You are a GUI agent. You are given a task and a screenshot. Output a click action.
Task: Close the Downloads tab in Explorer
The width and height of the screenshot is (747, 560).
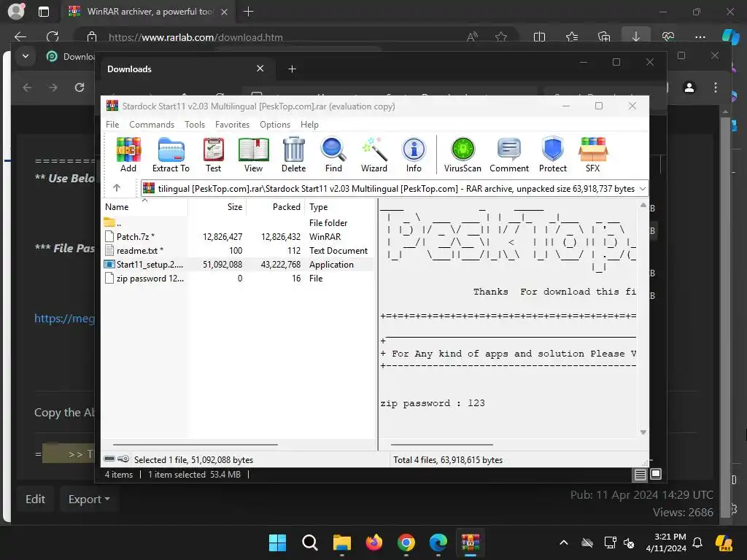(x=260, y=69)
